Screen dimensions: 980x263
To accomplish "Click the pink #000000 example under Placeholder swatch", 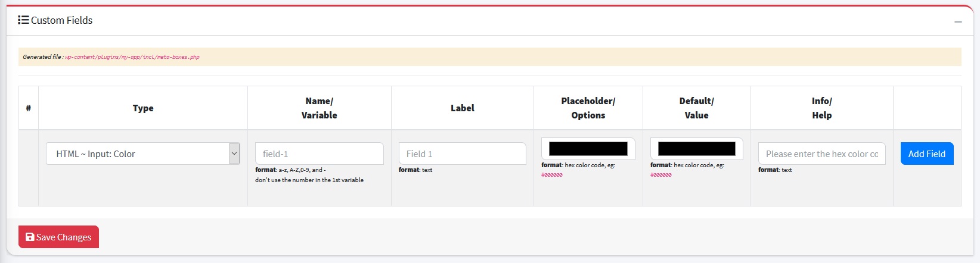I will pyautogui.click(x=551, y=175).
